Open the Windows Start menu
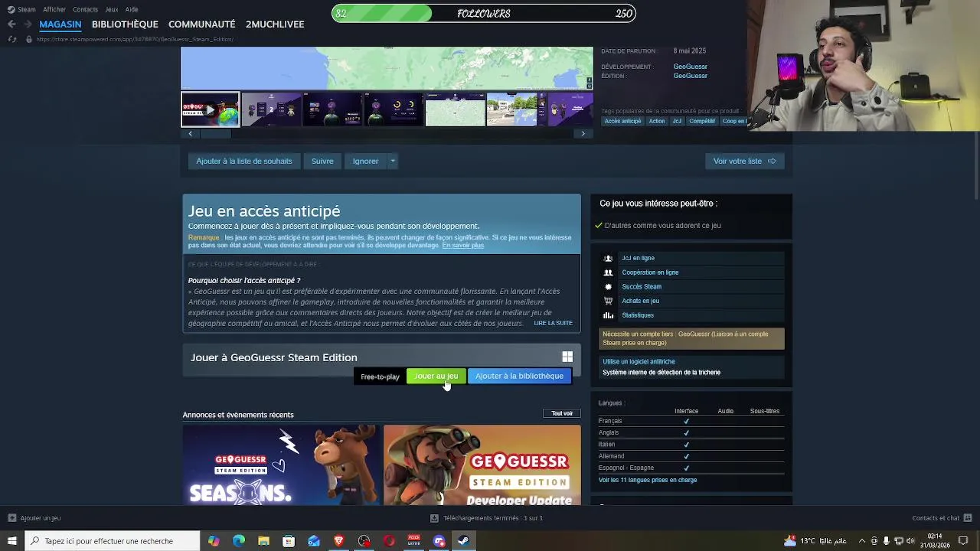 point(11,541)
